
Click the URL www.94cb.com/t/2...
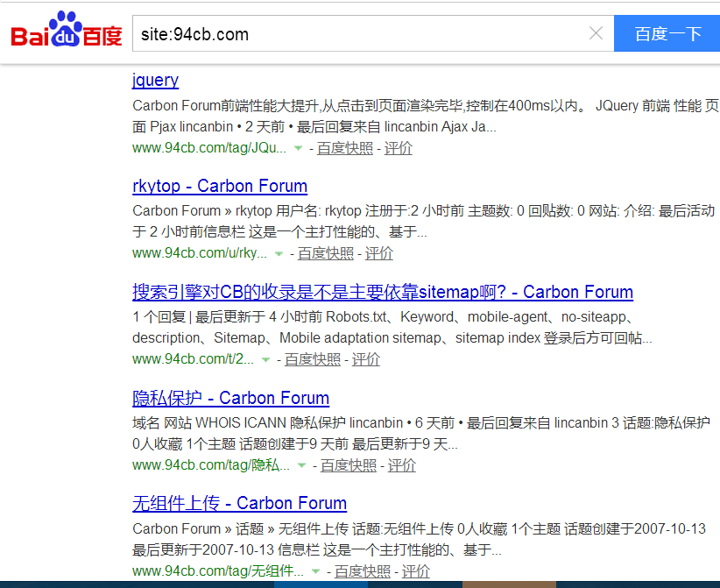click(193, 359)
